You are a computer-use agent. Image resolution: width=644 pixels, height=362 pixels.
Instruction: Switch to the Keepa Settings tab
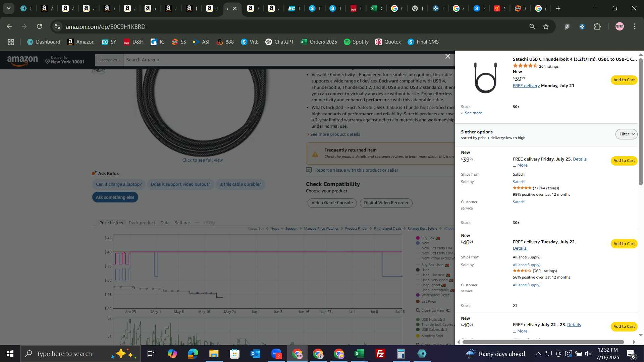pos(182,223)
